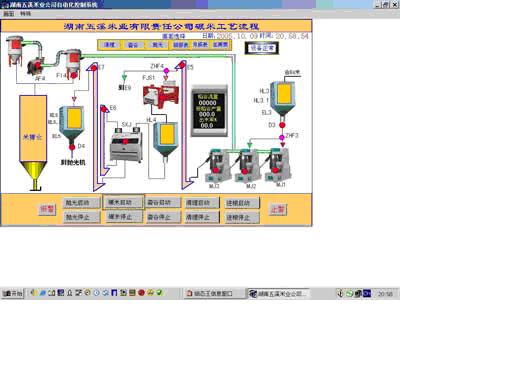Click the magenta ZHF3 diverter valve
Screen dimensions: 512x384
[x=282, y=137]
